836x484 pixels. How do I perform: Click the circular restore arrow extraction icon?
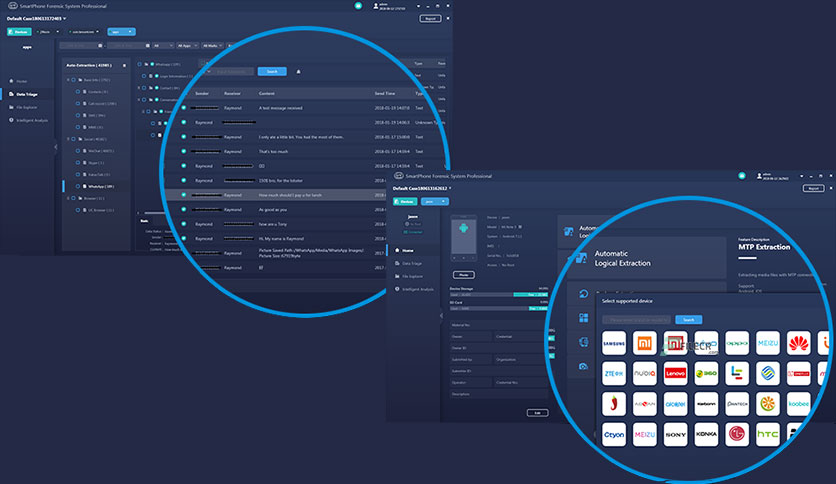point(583,294)
